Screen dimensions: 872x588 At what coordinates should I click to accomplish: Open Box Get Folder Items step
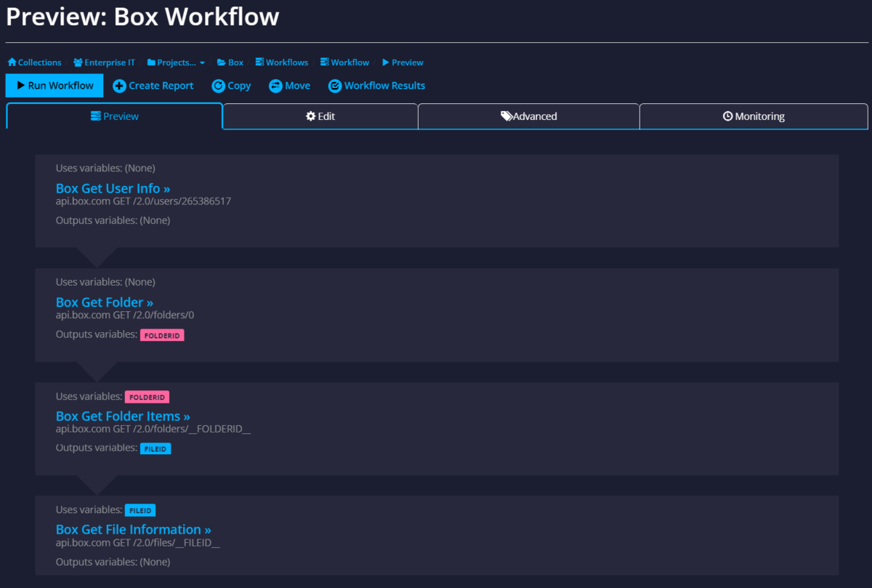(123, 416)
